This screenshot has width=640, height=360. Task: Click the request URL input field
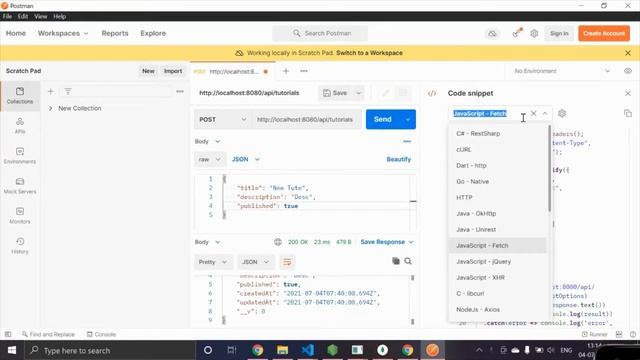pos(306,120)
